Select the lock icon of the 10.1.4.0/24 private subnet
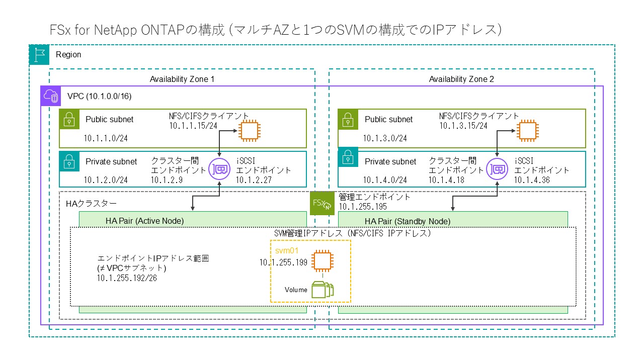The width and height of the screenshot is (644, 362). pos(348,157)
